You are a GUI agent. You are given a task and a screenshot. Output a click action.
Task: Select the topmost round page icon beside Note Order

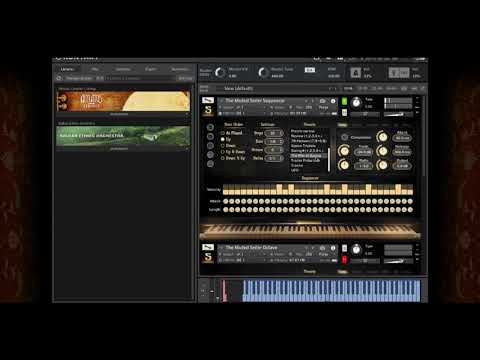tap(210, 127)
